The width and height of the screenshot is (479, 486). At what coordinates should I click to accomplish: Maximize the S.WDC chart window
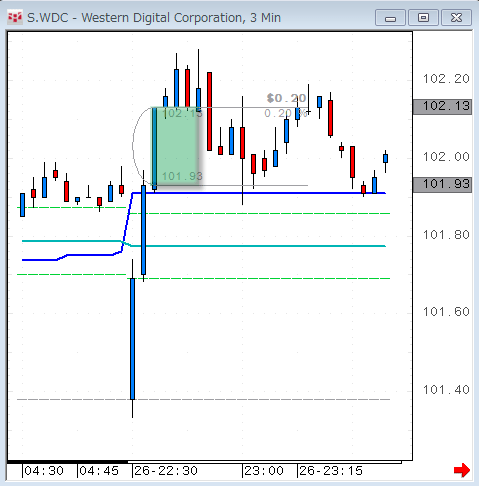tap(423, 18)
